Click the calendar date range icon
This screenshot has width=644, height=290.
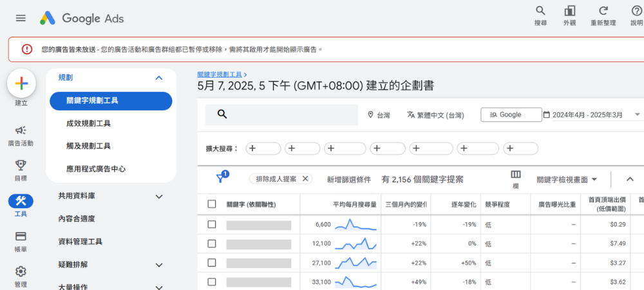(546, 115)
